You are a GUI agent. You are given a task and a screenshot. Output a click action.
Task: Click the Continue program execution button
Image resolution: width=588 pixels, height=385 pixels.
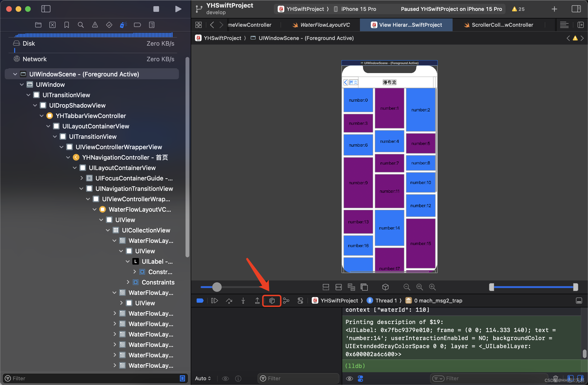[215, 300]
